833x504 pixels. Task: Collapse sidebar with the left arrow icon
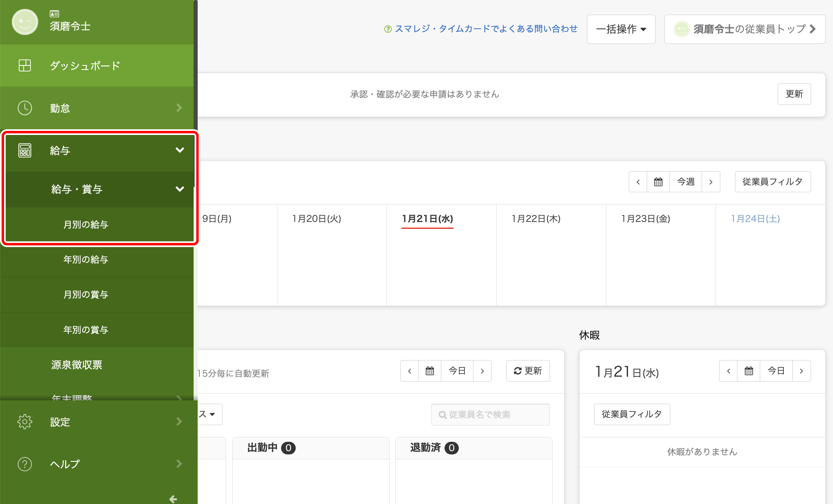click(173, 499)
